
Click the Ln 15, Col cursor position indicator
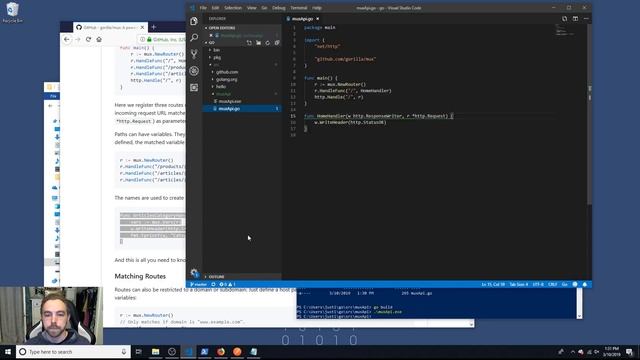493,284
